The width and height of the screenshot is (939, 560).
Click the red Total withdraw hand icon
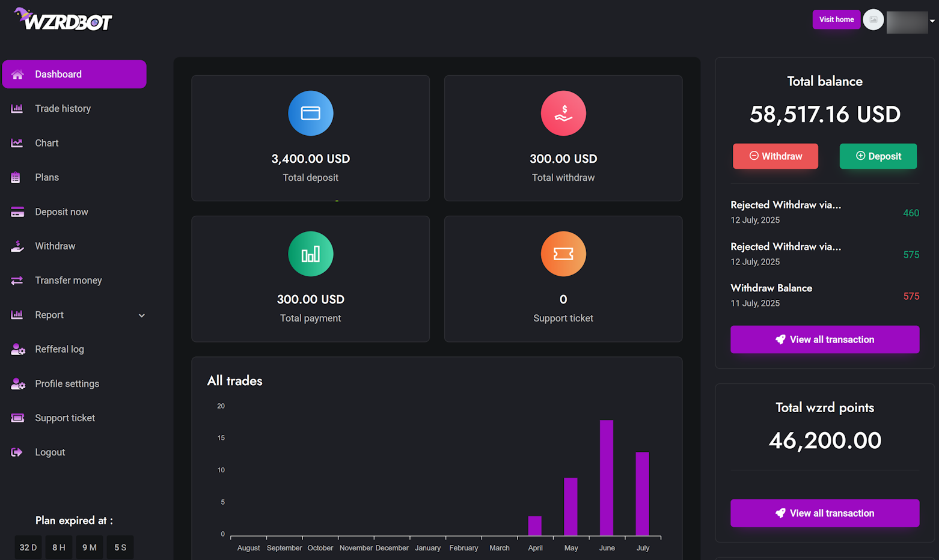(x=563, y=114)
